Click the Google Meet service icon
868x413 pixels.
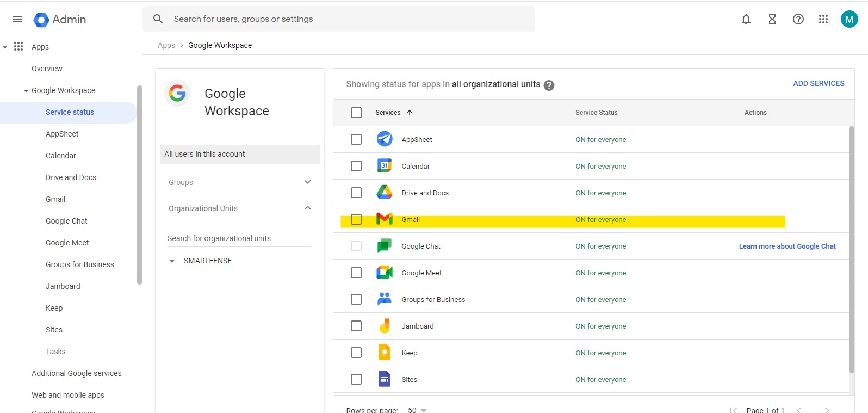pyautogui.click(x=385, y=272)
